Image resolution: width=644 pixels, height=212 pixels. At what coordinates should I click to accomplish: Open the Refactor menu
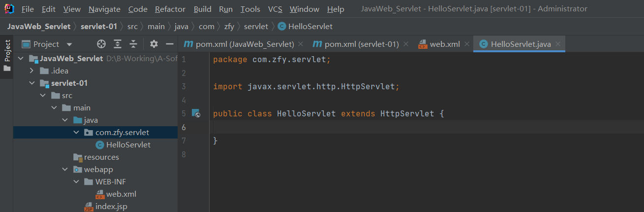click(170, 9)
